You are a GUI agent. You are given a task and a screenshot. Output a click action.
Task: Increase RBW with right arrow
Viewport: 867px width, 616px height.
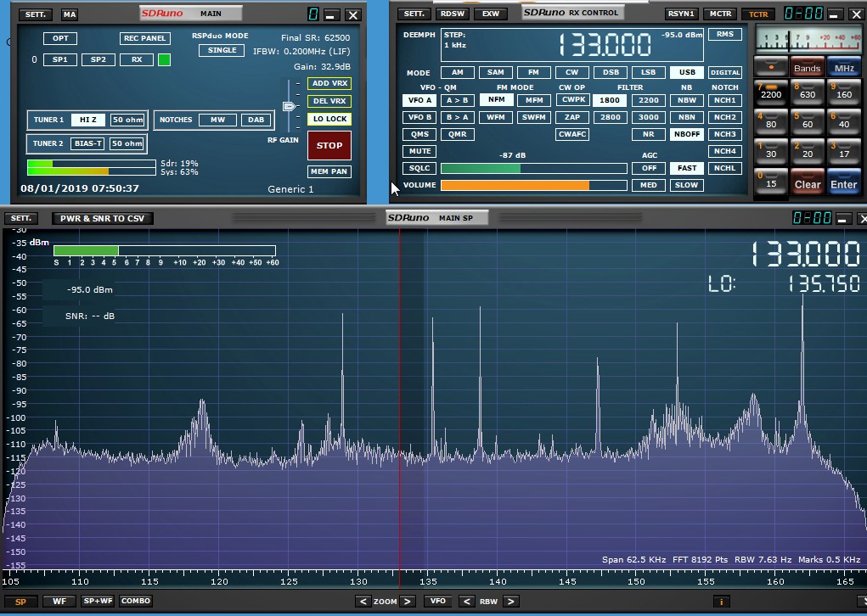[511, 602]
